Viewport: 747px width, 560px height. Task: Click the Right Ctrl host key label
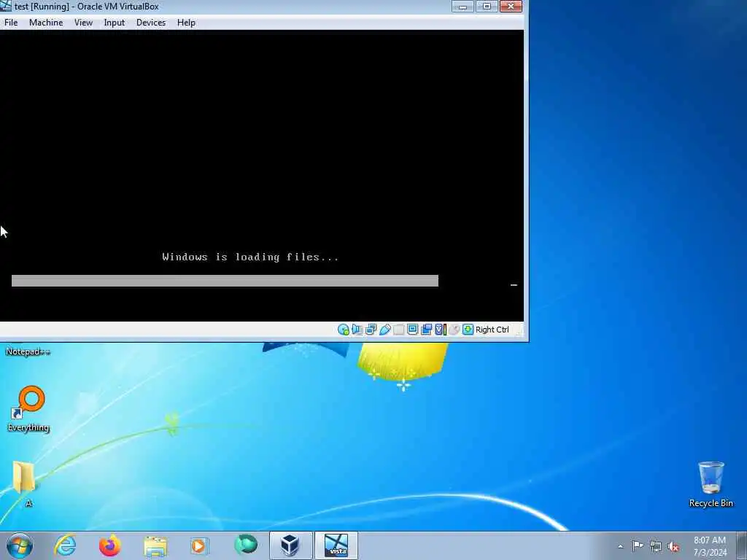(x=492, y=330)
